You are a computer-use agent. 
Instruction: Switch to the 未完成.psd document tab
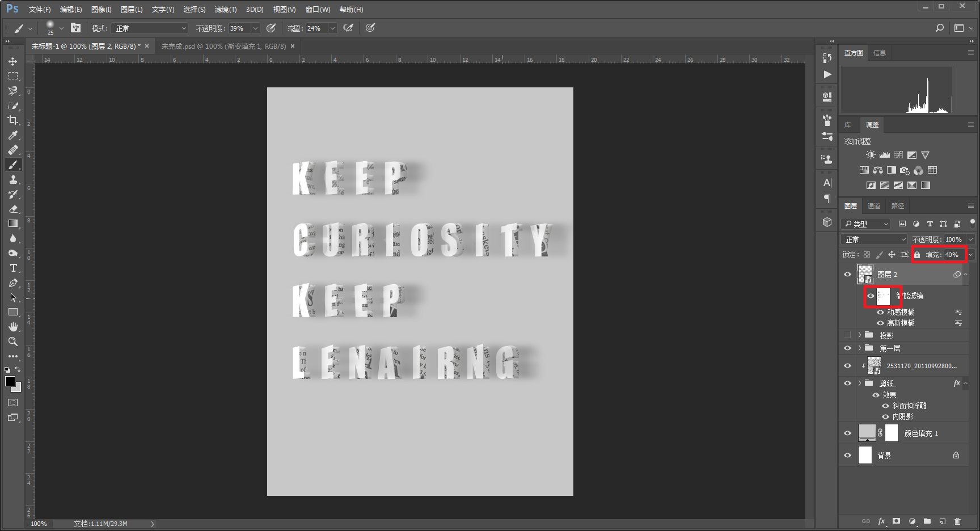pyautogui.click(x=224, y=46)
